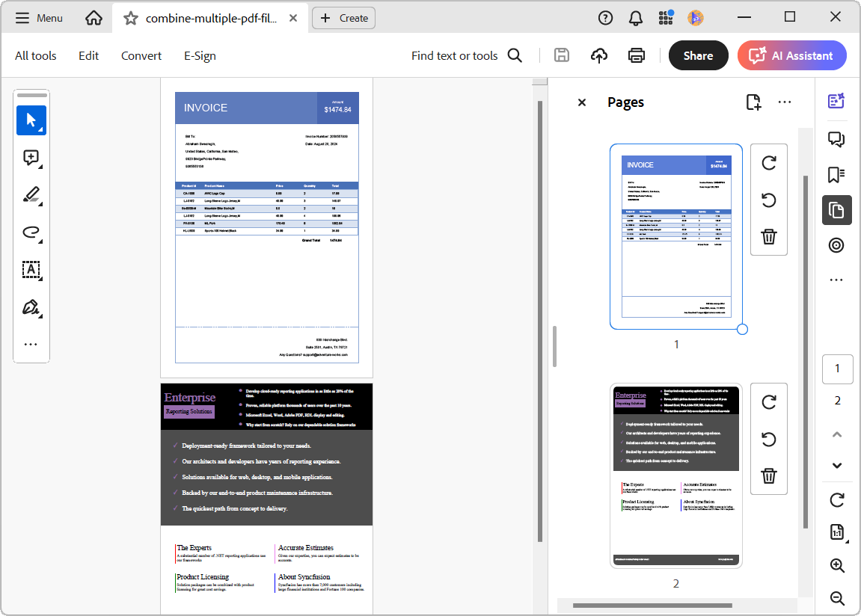Open the All tools menu

coord(36,56)
